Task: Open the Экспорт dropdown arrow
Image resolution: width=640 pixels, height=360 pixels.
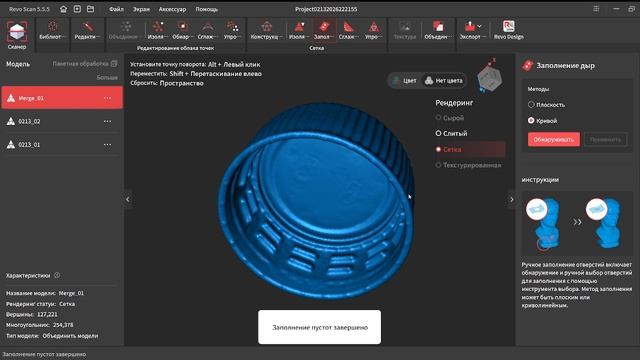Action: click(480, 26)
